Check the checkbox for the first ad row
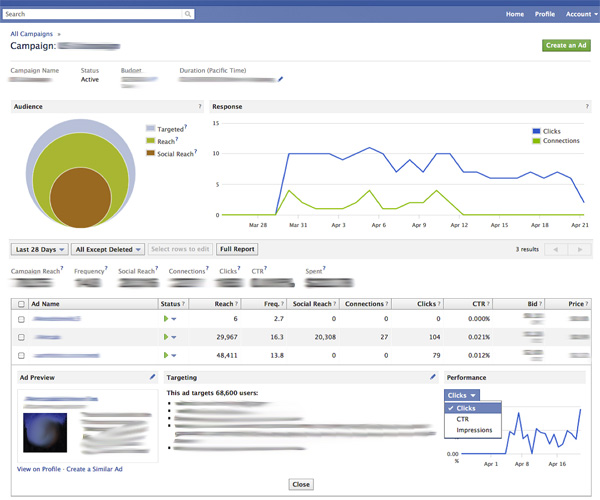This screenshot has width=600, height=500. pos(21,319)
